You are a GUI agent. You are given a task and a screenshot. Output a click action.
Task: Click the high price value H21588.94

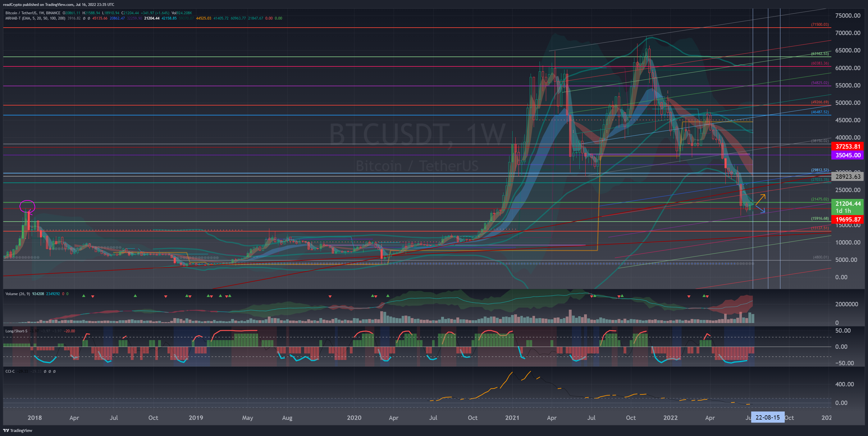(x=91, y=13)
